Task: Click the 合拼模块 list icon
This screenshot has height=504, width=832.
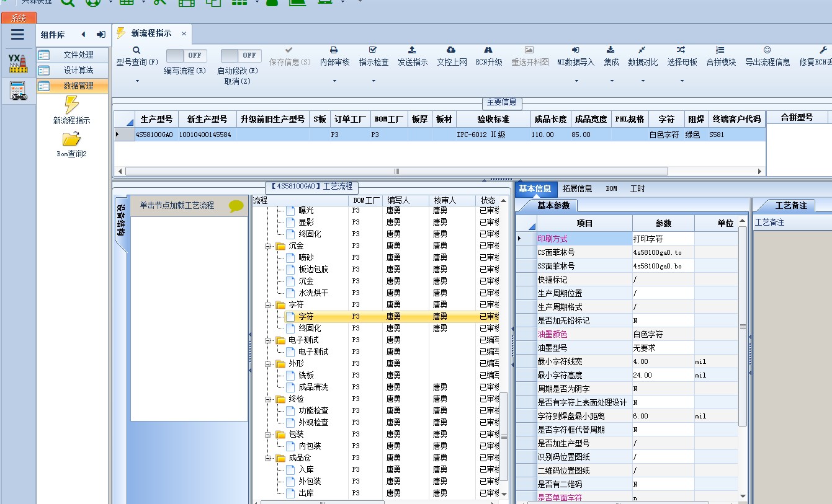Action: pyautogui.click(x=720, y=50)
